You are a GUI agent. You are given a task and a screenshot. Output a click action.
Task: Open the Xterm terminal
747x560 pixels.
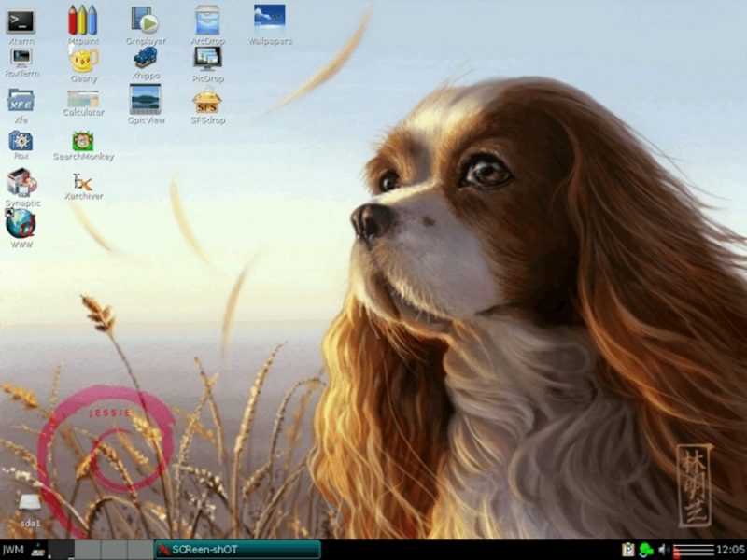(x=20, y=21)
